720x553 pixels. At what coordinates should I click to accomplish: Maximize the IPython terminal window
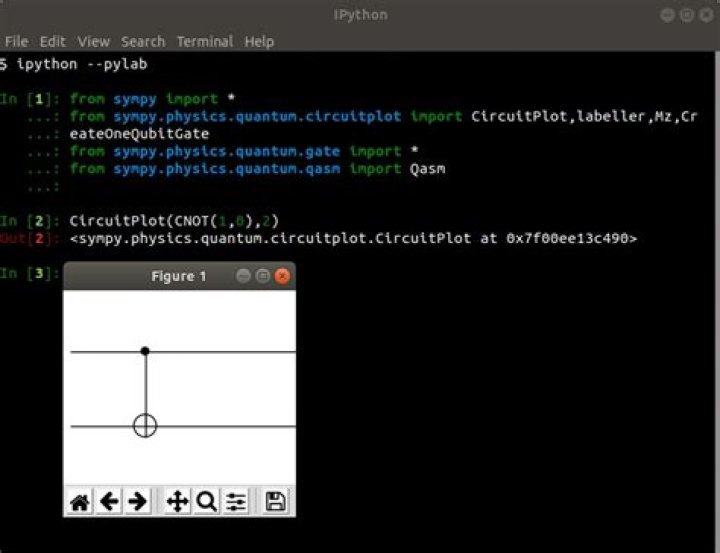[687, 15]
